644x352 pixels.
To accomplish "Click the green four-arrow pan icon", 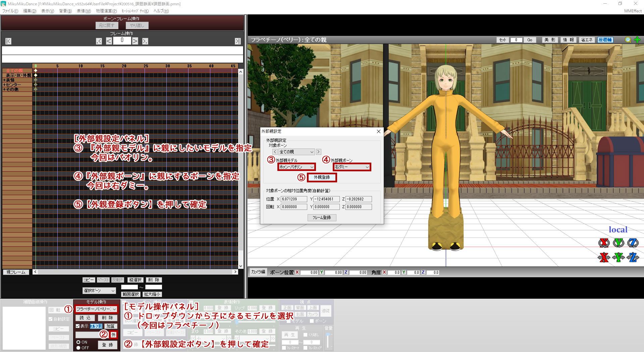I will tap(637, 40).
